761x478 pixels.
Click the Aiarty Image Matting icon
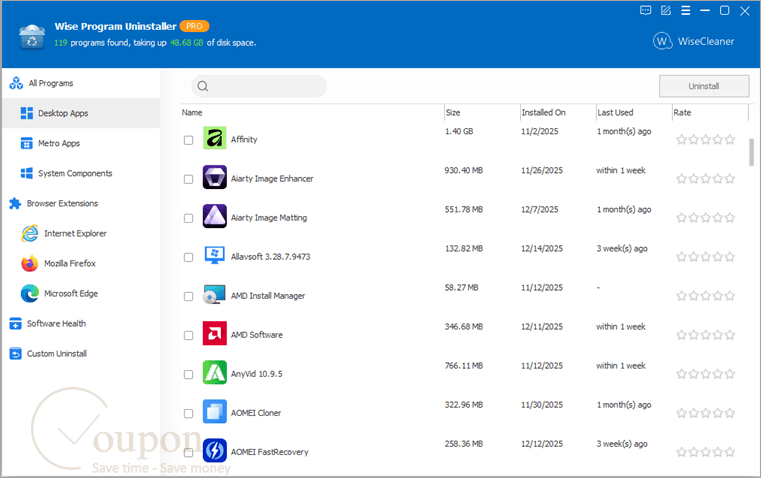pyautogui.click(x=215, y=216)
